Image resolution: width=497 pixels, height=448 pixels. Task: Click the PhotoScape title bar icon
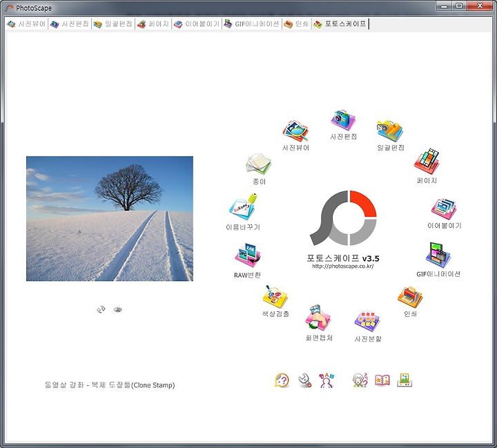10,8
